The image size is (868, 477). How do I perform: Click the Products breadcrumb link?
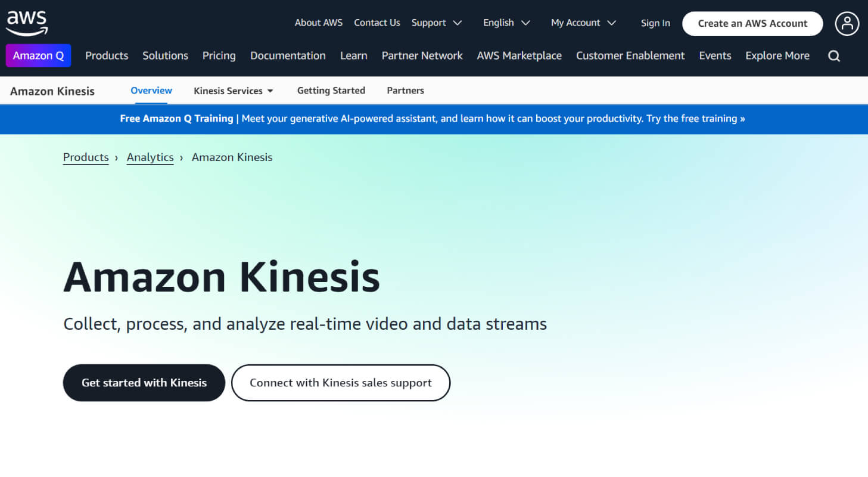tap(86, 157)
